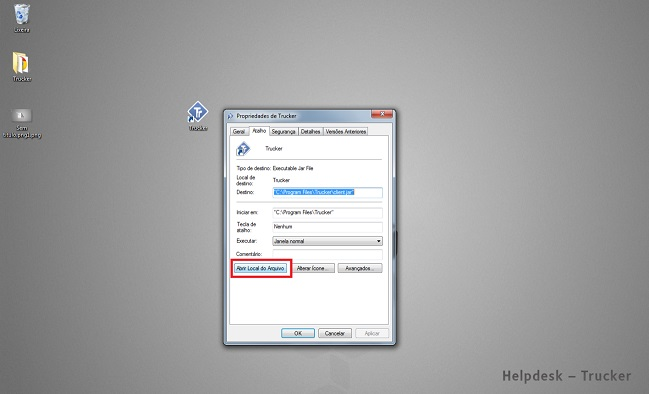Viewport: 649px width, 394px height.
Task: Click the Destino path field
Action: 327,192
